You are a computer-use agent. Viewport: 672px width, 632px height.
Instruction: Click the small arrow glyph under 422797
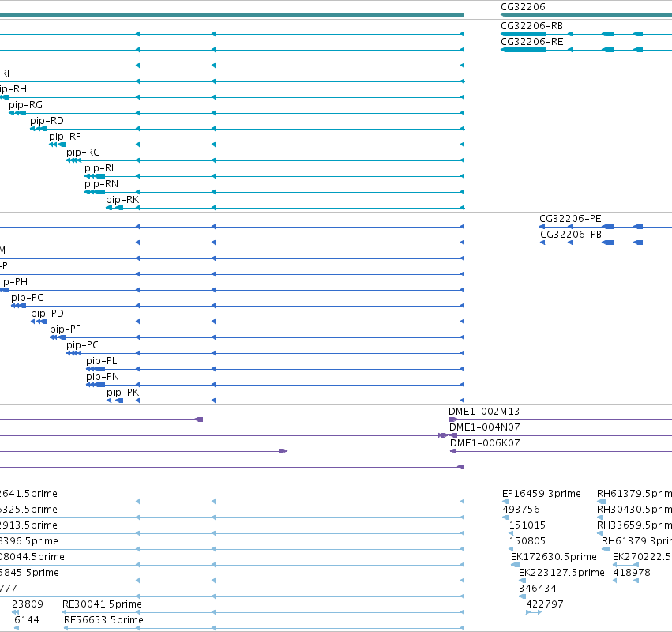click(534, 612)
